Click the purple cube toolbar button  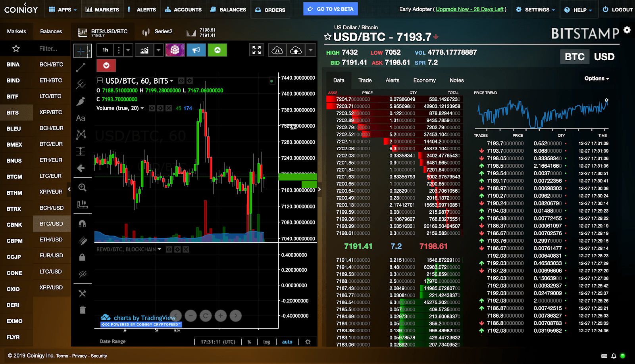[175, 50]
